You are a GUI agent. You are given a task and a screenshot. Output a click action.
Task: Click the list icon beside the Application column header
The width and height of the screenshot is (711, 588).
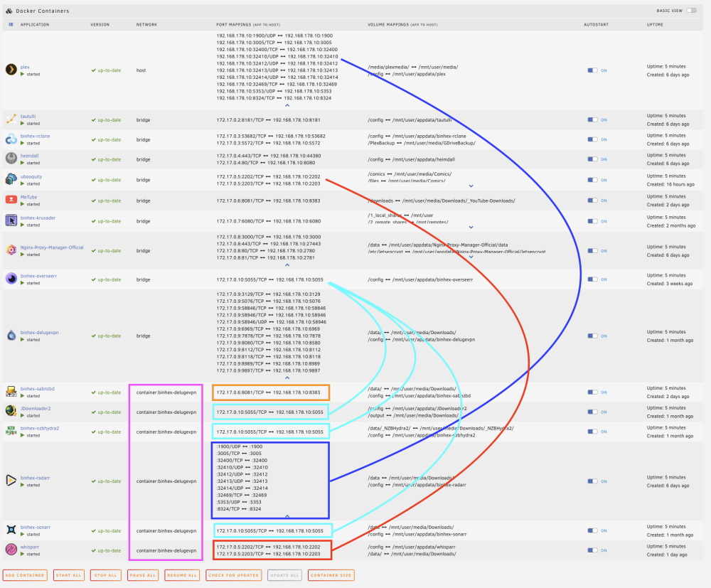coord(11,24)
